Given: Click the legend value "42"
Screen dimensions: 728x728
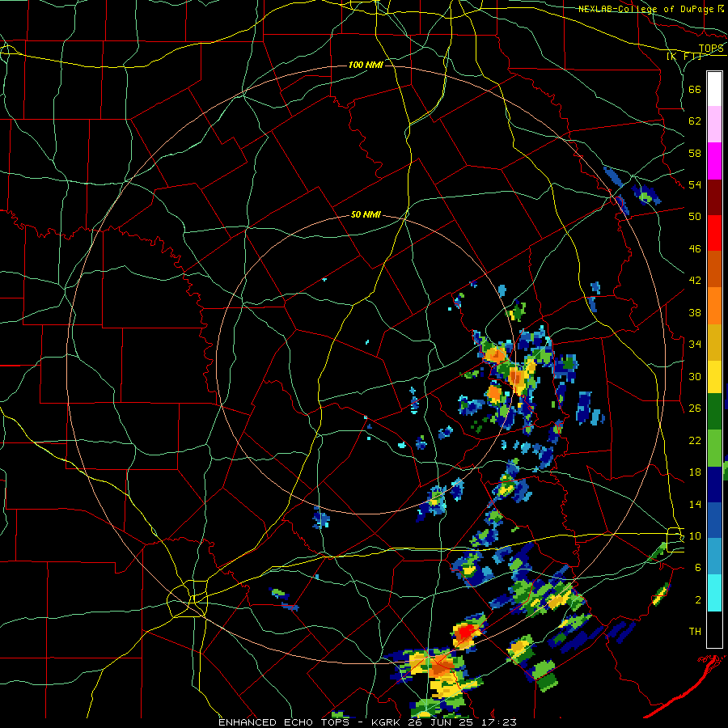Looking at the screenshot, I should coord(695,281).
